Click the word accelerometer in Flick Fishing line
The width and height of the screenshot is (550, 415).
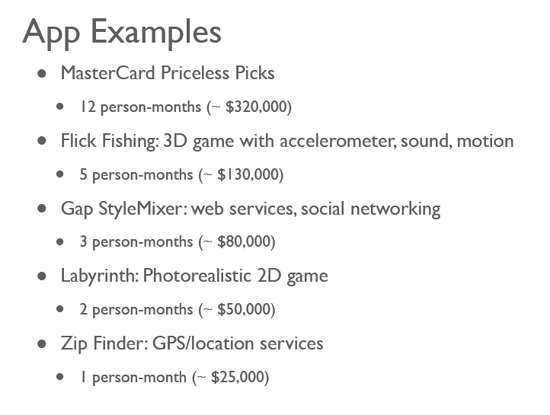(x=338, y=141)
